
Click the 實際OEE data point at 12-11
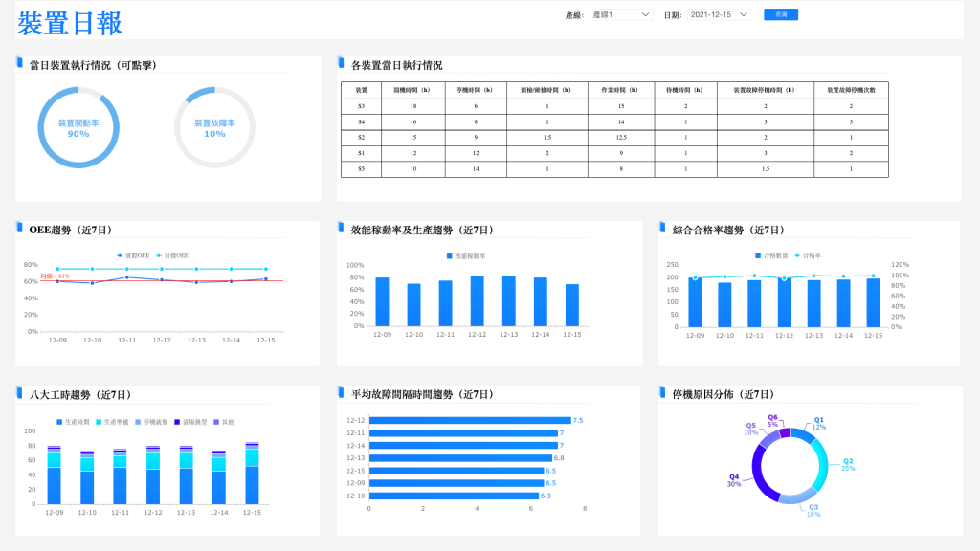(x=127, y=277)
